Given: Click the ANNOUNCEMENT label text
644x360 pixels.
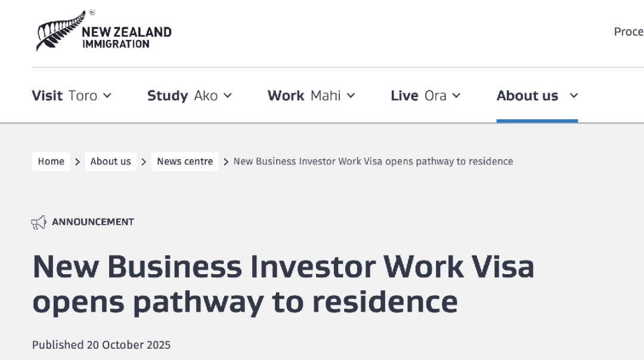Looking at the screenshot, I should point(93,222).
